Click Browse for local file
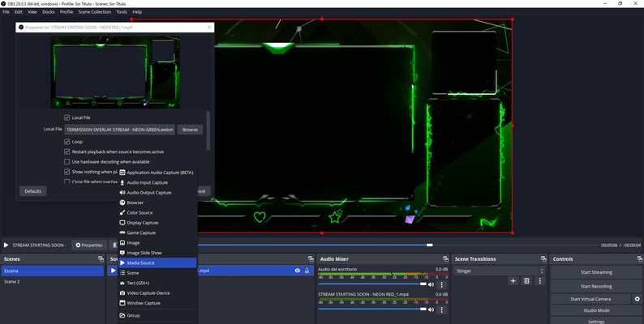This screenshot has width=644, height=324. (x=190, y=130)
